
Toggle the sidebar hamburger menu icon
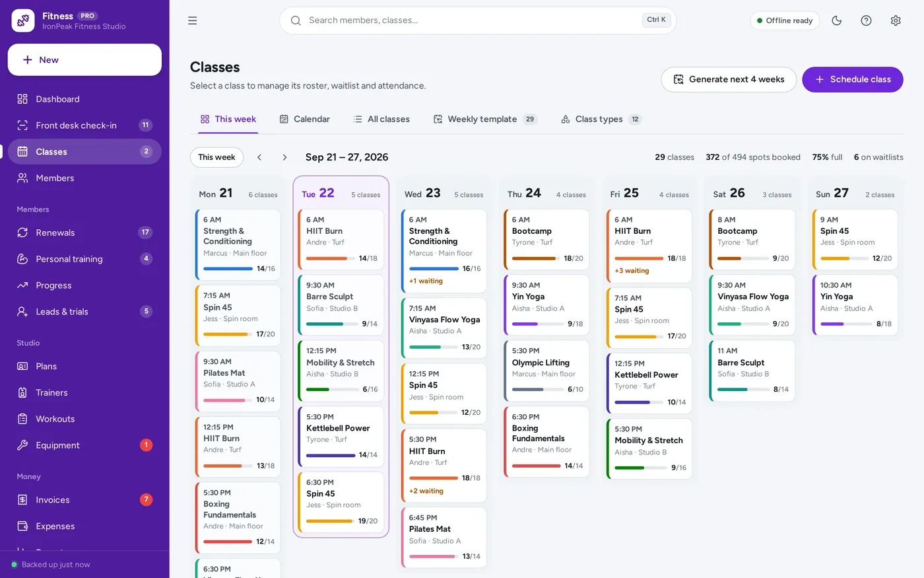[193, 20]
